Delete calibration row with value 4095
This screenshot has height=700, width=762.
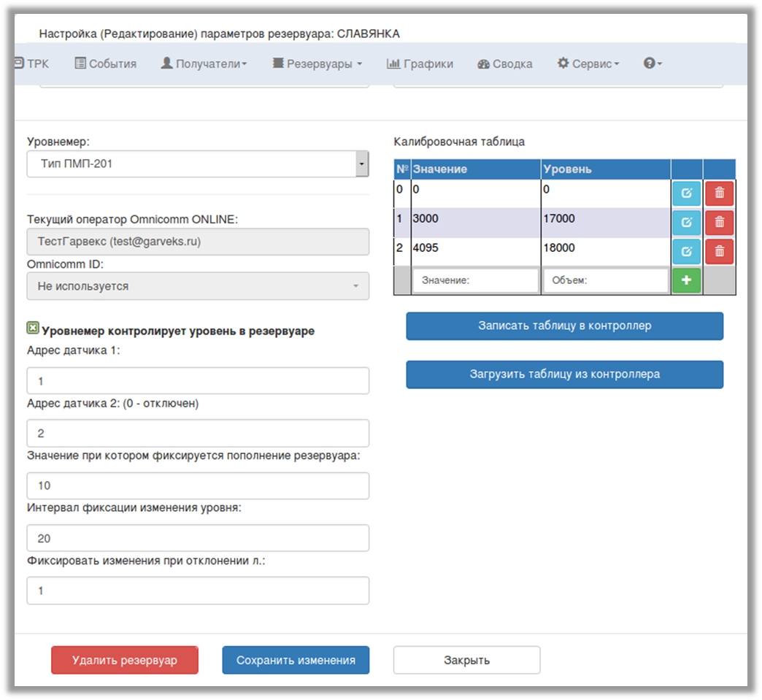tap(719, 251)
